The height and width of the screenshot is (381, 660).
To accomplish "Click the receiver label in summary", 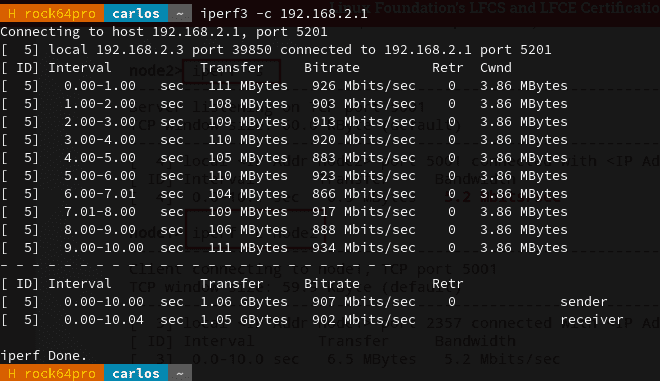I will click(591, 320).
